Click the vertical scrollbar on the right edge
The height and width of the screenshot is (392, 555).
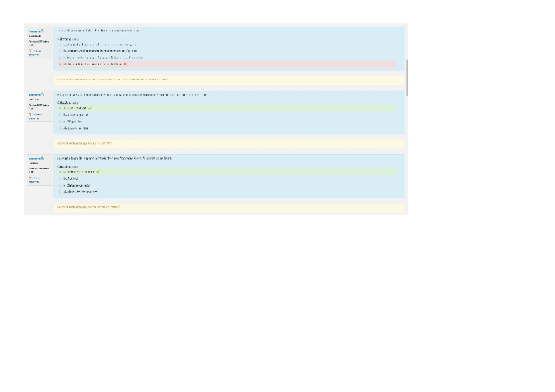(x=406, y=77)
